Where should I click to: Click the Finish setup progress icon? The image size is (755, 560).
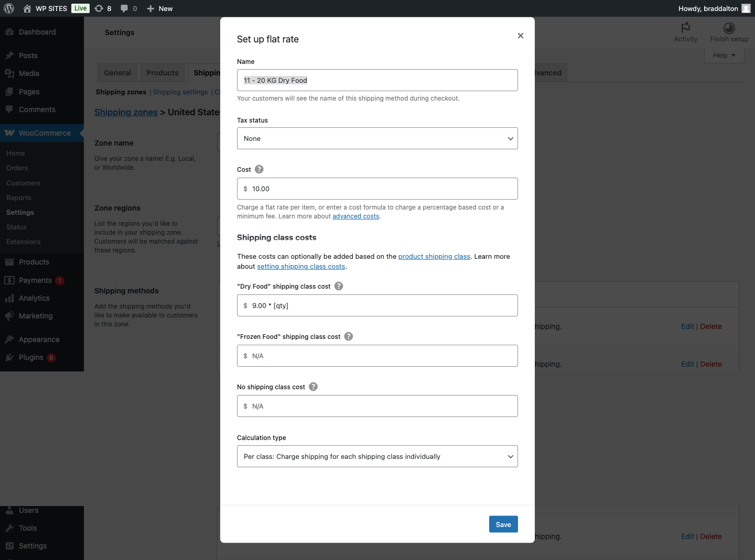[729, 28]
